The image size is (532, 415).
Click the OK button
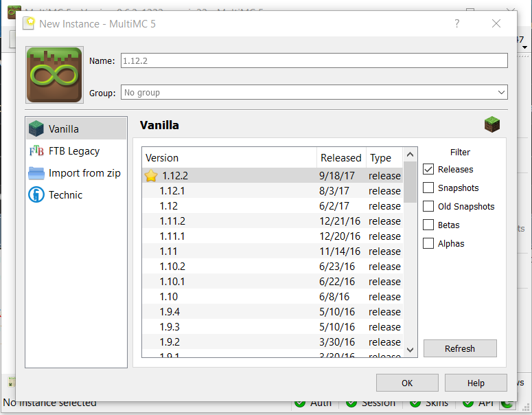tap(407, 383)
